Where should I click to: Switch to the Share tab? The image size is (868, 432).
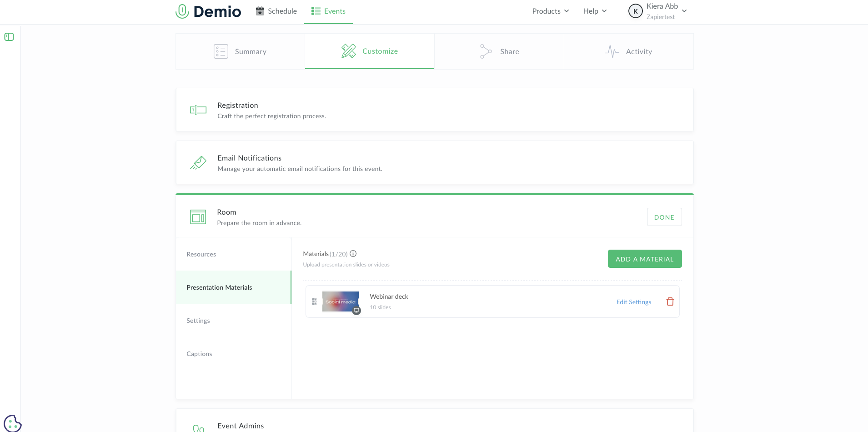click(x=499, y=51)
